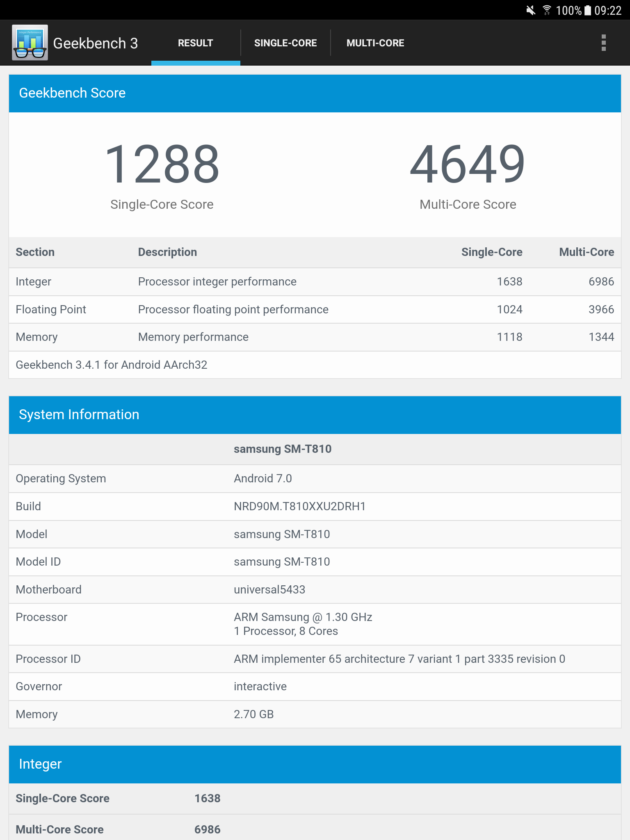This screenshot has height=840, width=630.
Task: Tap Integer single-core value 1638 in table
Action: click(x=509, y=282)
